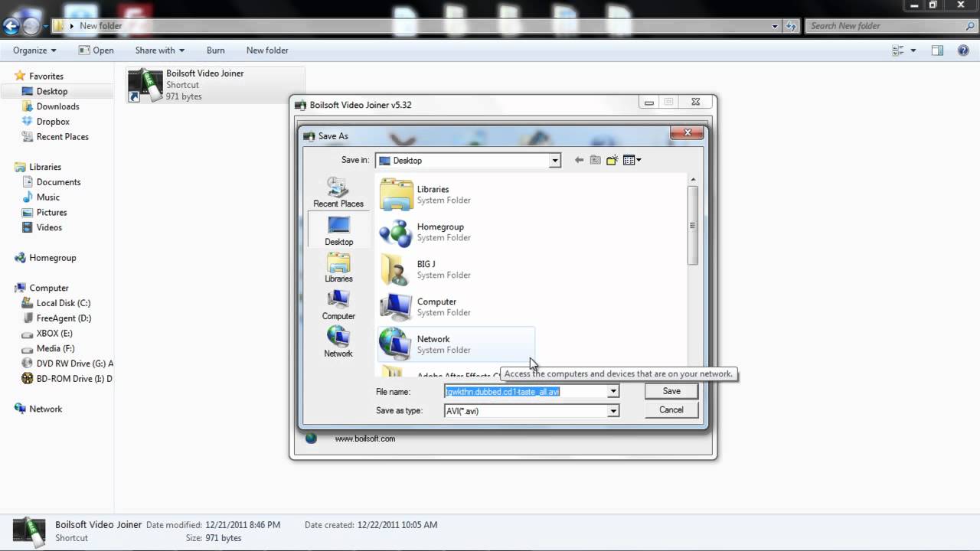Open the Share with menu
Viewport: 980px width, 551px height.
point(159,51)
